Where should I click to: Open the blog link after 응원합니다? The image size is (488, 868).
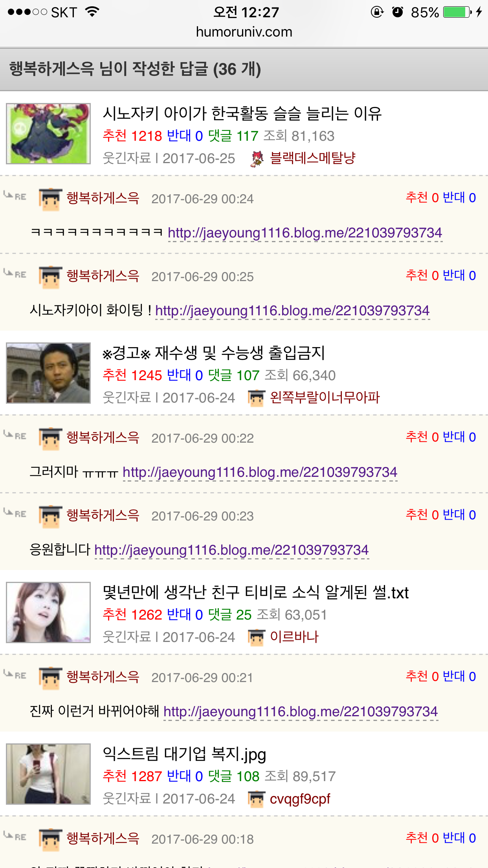[x=231, y=550]
